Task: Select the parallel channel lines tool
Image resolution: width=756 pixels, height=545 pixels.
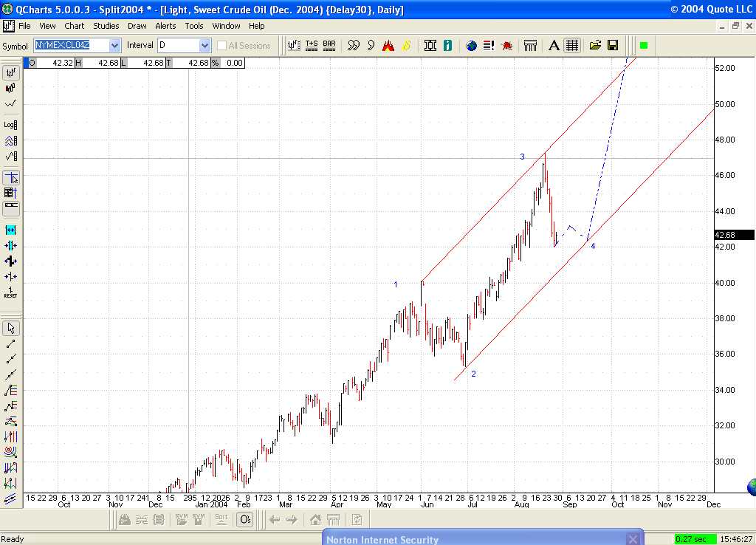Action: click(10, 498)
